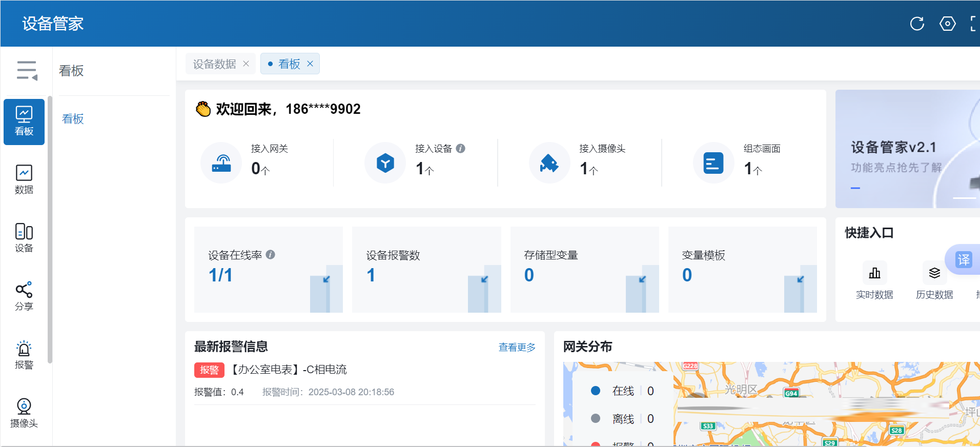Image resolution: width=980 pixels, height=447 pixels.
Task: Open 摄像头 camera section
Action: (24, 413)
